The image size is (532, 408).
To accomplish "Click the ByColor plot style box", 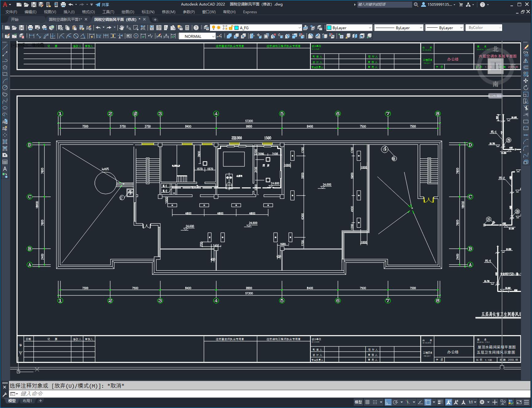I will (484, 28).
